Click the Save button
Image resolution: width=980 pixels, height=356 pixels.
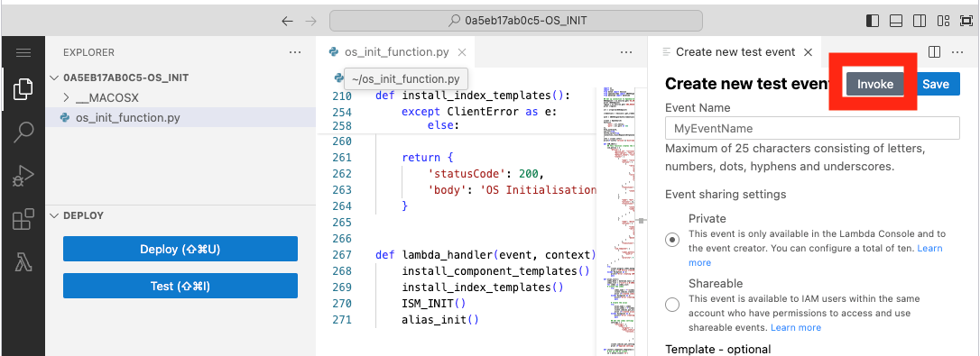pyautogui.click(x=936, y=85)
